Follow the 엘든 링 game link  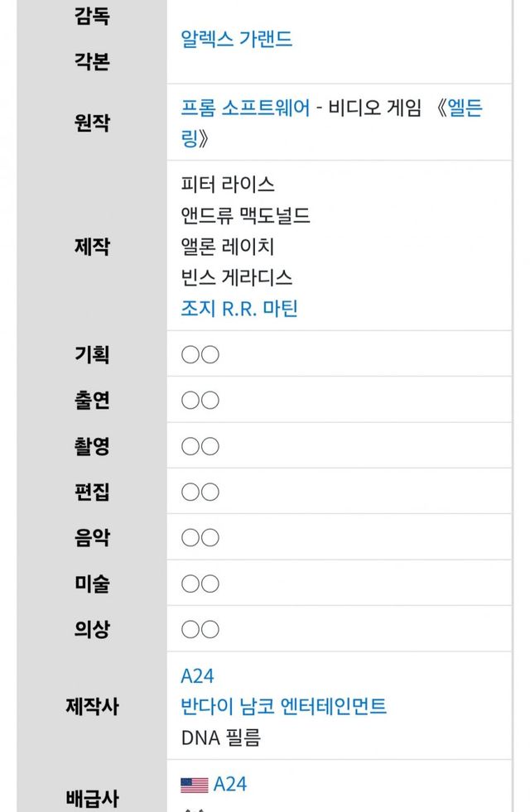point(464,108)
